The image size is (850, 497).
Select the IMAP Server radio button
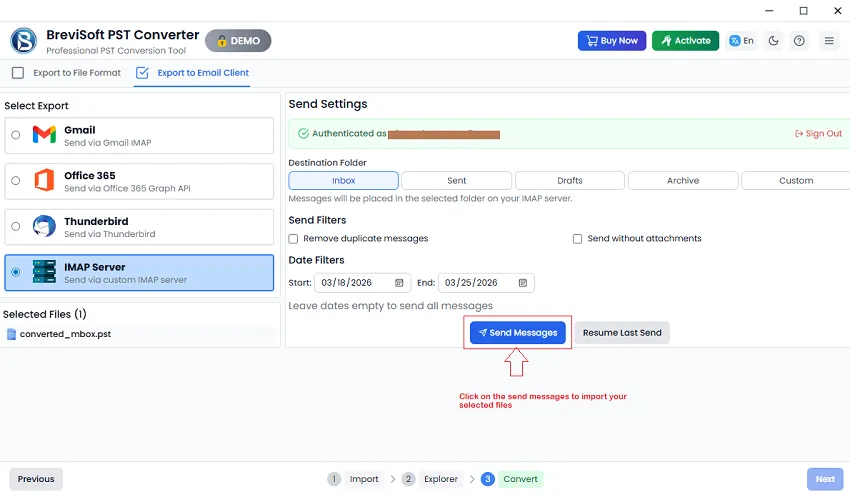[x=16, y=272]
